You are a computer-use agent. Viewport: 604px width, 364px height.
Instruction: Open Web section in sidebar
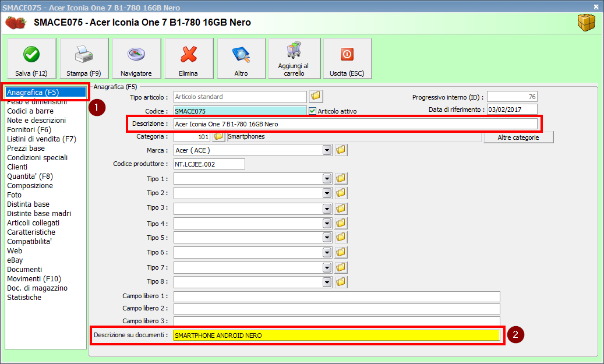(15, 251)
